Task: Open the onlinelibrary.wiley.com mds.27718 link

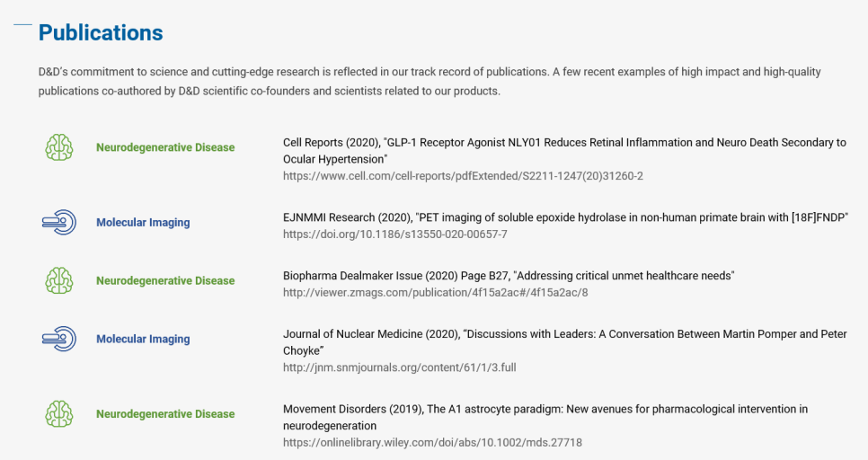Action: coord(432,442)
